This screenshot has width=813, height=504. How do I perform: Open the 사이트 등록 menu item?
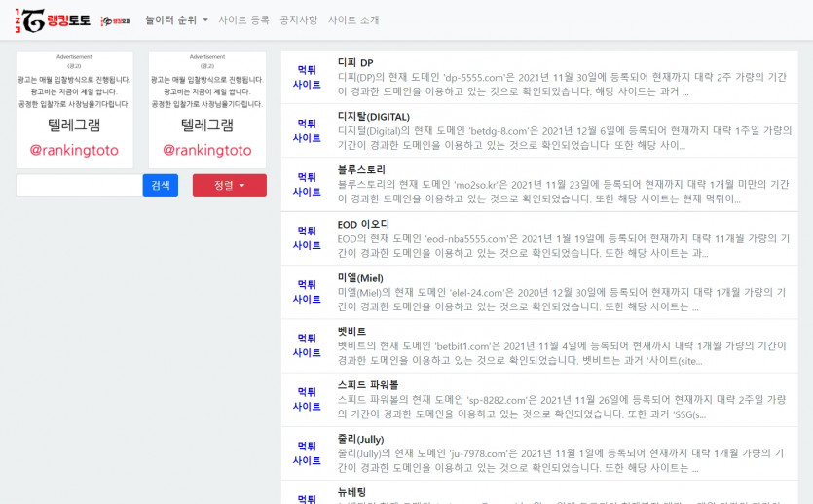pos(243,19)
